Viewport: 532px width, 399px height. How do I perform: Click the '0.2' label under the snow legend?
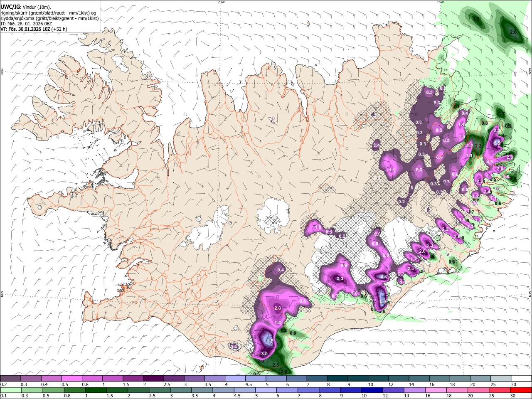3,384
